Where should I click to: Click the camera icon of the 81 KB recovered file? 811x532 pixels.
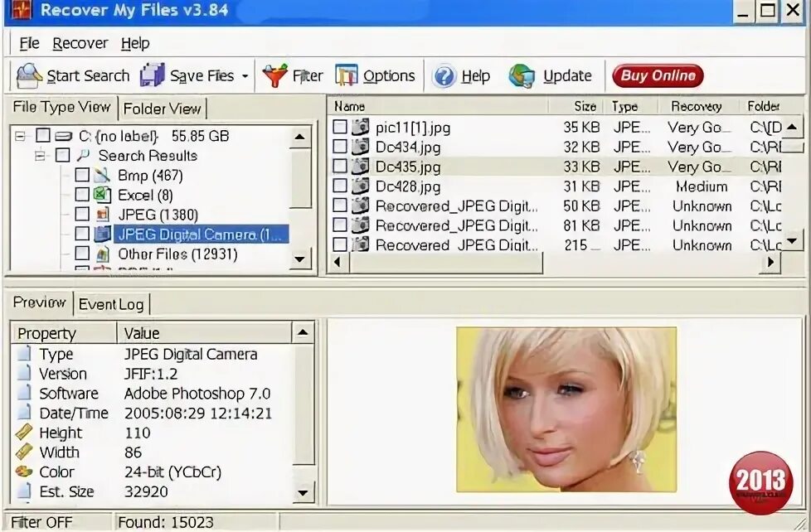coord(361,225)
